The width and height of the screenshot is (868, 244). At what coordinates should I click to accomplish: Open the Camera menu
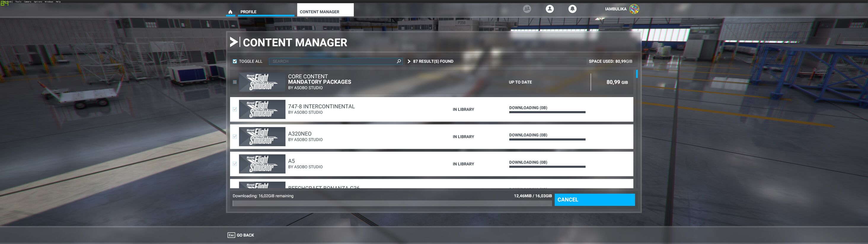28,2
